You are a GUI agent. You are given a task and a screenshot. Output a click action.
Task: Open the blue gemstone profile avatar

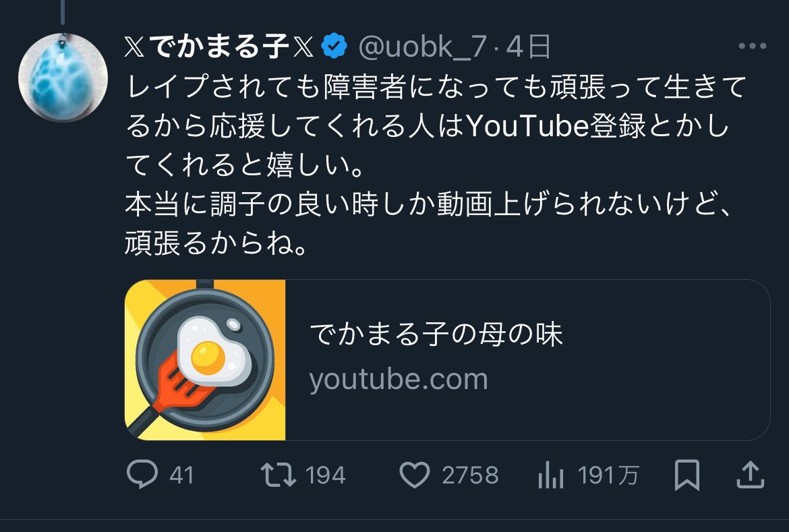coord(63,77)
